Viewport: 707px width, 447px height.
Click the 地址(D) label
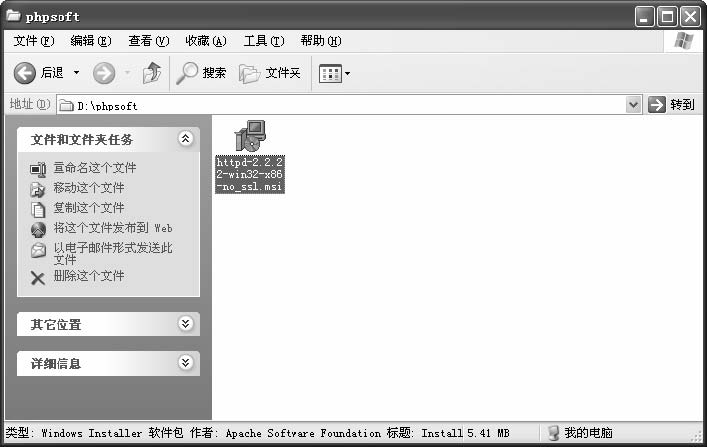(x=30, y=105)
